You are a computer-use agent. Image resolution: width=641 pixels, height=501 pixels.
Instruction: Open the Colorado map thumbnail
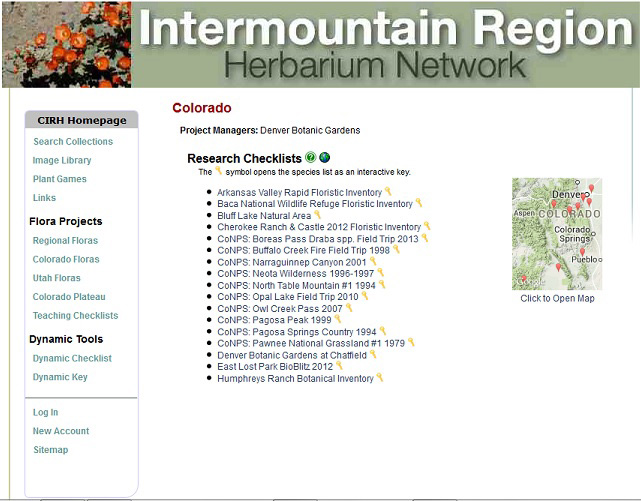click(556, 234)
